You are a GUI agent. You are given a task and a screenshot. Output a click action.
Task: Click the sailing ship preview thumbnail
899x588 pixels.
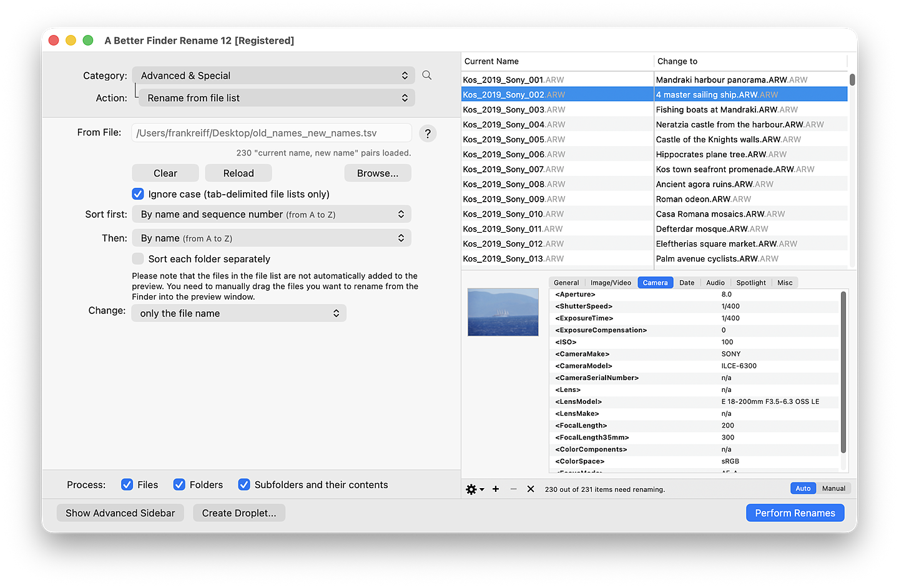(x=503, y=312)
